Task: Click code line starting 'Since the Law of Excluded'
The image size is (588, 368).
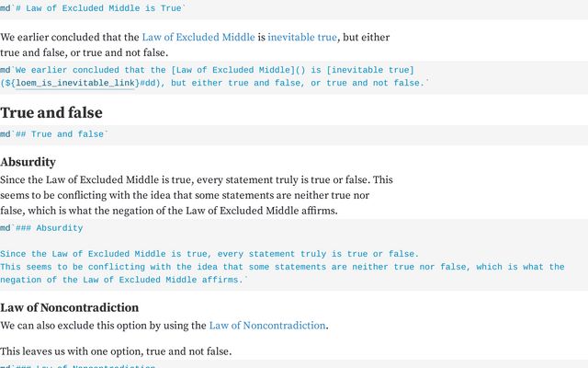Action: click(209, 254)
